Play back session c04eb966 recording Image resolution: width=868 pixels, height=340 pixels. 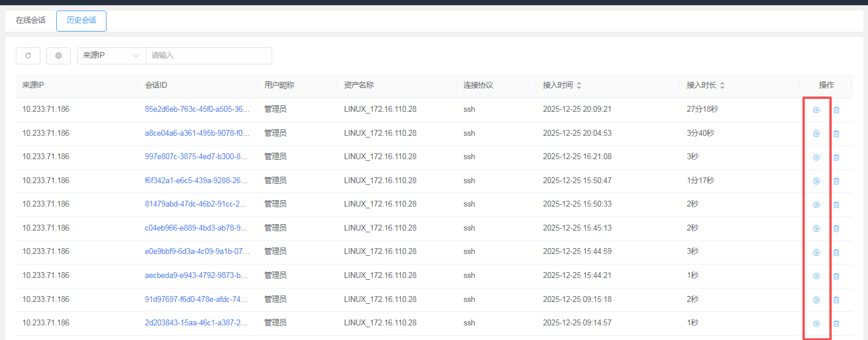pos(816,228)
